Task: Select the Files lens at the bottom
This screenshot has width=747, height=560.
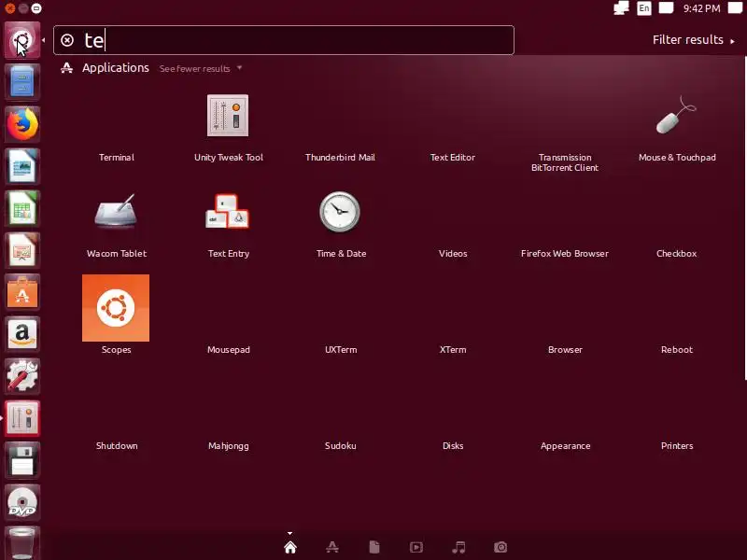Action: [x=374, y=547]
